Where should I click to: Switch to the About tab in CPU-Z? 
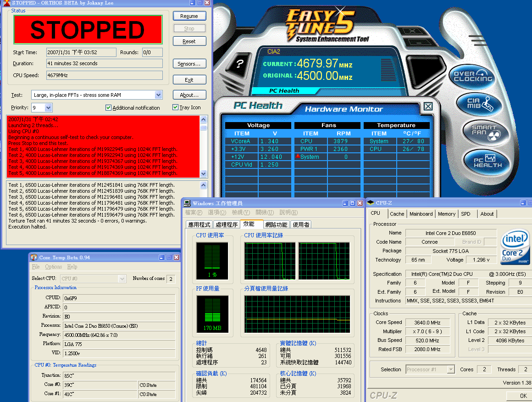pos(487,214)
